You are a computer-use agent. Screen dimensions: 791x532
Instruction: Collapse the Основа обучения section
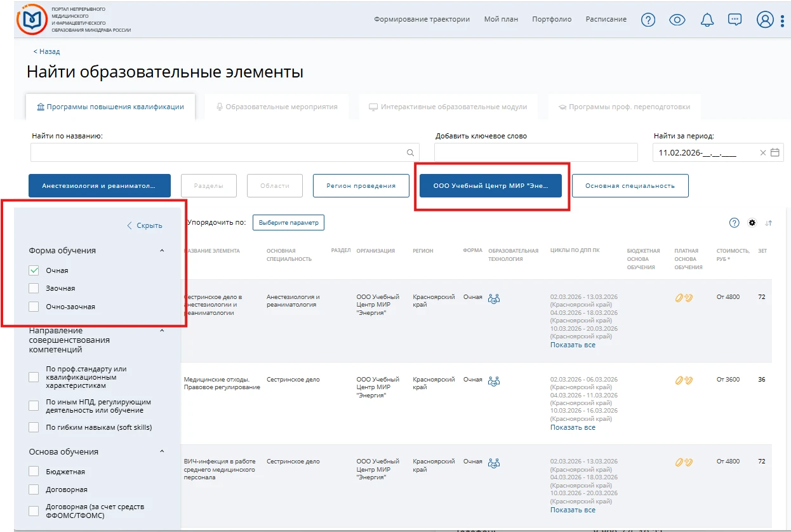coord(161,451)
